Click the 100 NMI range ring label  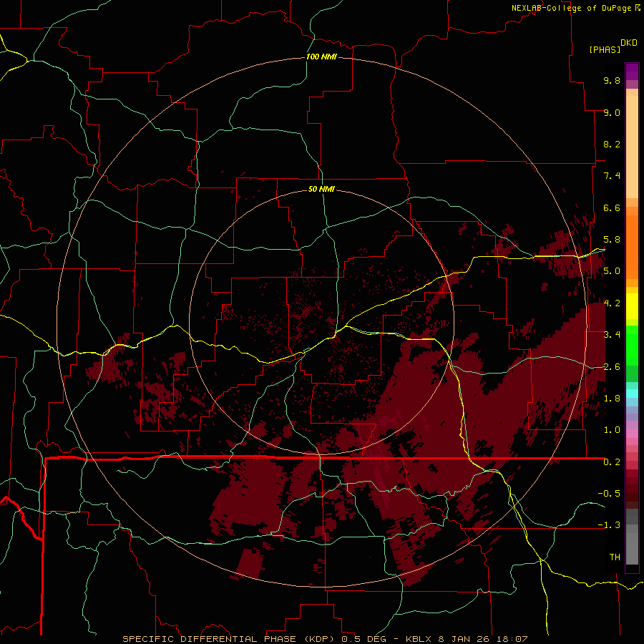tap(321, 57)
